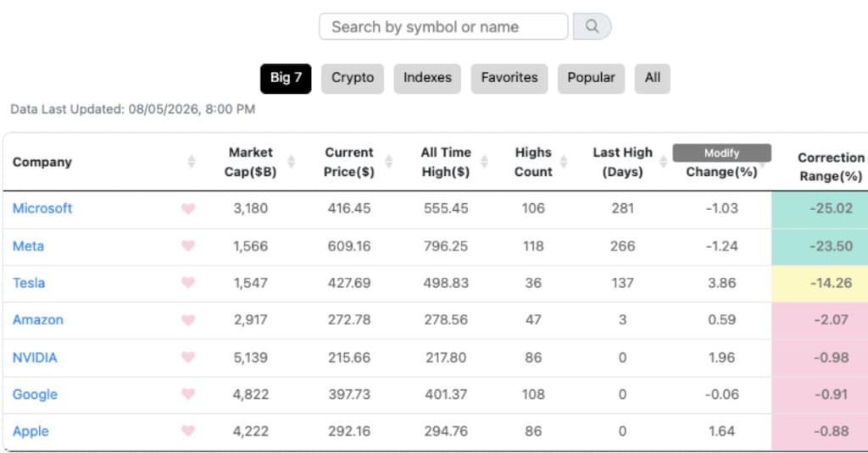
Task: Open the Favorites tab
Action: (x=509, y=79)
